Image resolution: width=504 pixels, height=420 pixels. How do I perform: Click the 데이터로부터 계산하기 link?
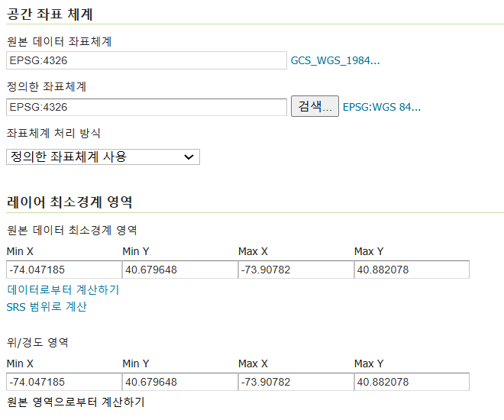(x=63, y=289)
